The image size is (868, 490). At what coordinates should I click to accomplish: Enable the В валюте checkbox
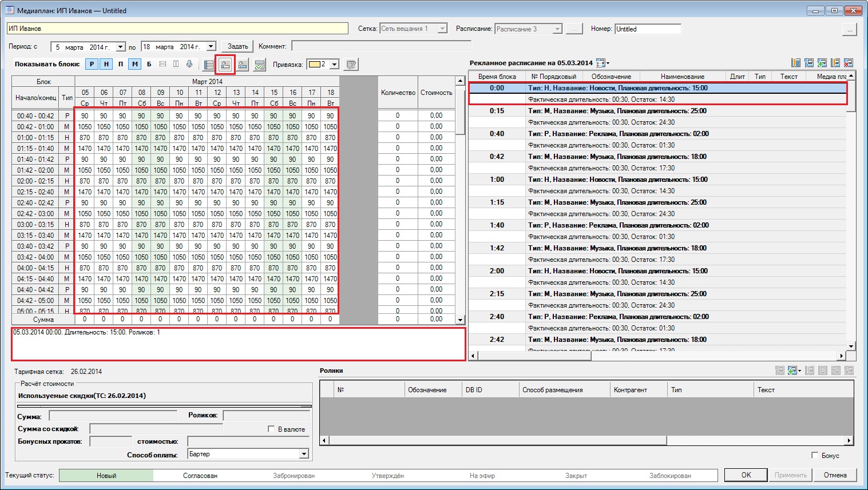(271, 429)
